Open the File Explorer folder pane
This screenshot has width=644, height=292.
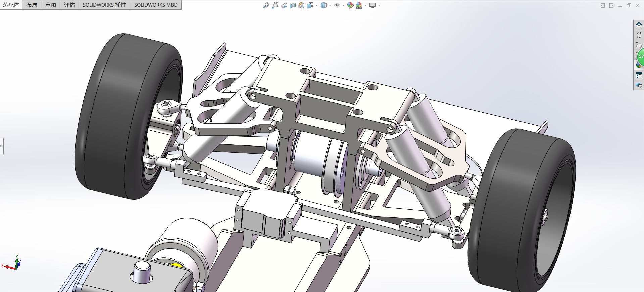click(x=639, y=45)
